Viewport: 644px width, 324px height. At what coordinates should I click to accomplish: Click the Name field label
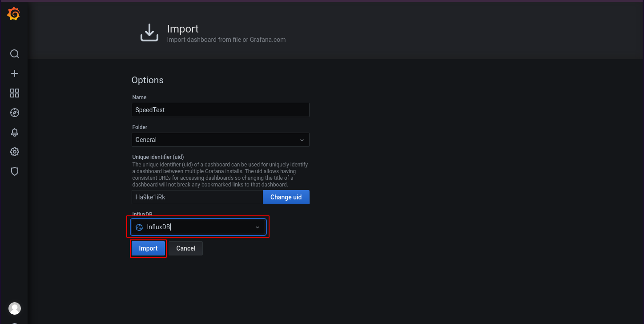coord(139,97)
